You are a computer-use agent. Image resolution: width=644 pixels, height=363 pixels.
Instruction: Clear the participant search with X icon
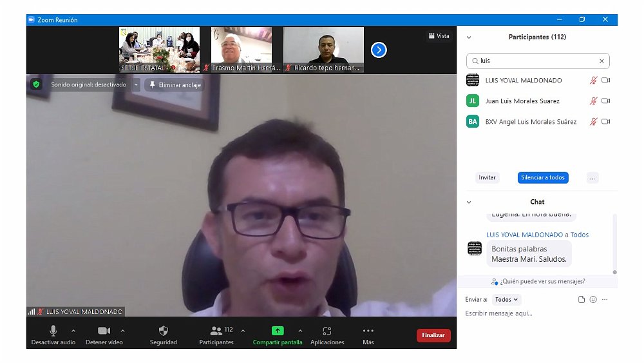click(601, 61)
